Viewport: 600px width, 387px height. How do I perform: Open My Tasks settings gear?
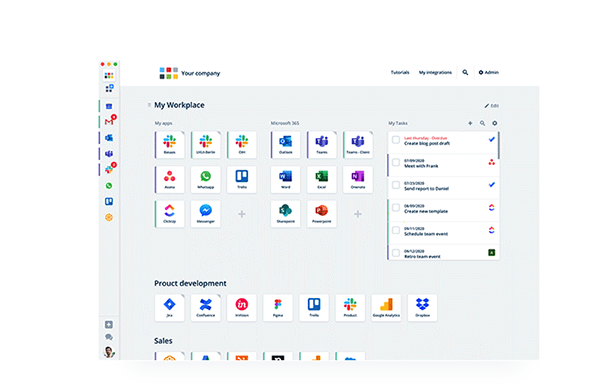[x=494, y=123]
